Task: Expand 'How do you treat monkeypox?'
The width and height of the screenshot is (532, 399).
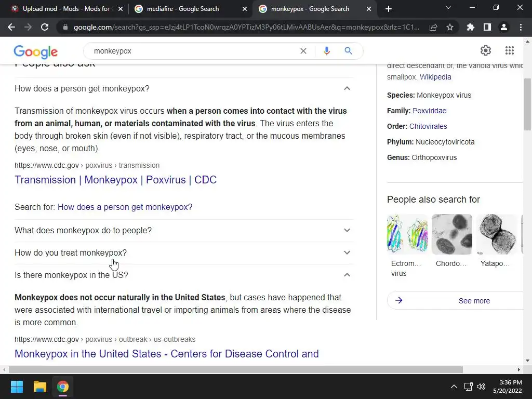Action: pyautogui.click(x=184, y=253)
